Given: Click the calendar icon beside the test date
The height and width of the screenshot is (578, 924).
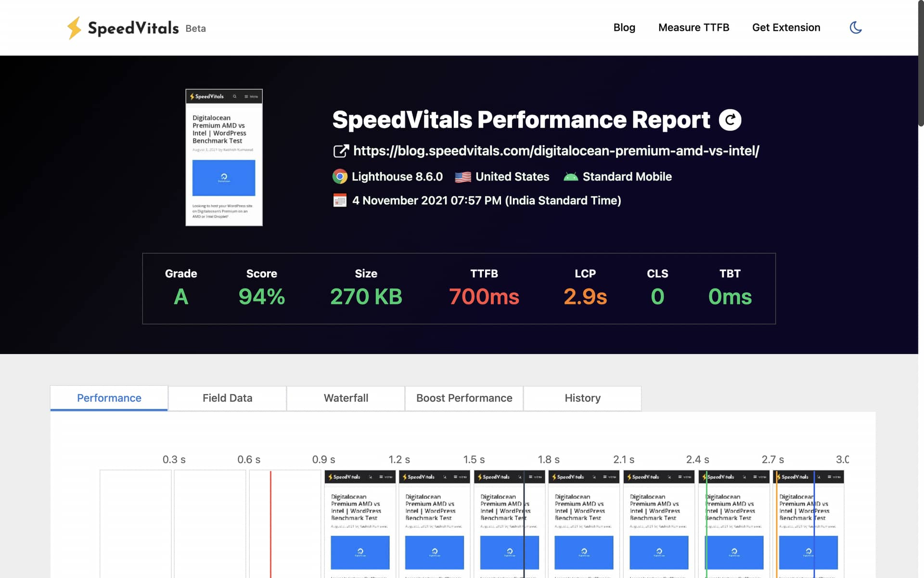Looking at the screenshot, I should 340,200.
